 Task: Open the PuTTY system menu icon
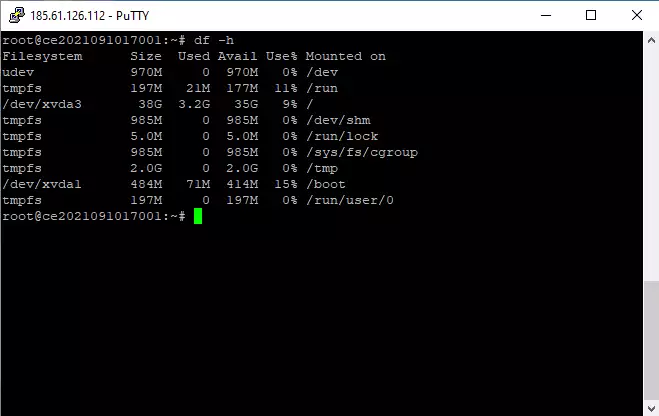[x=17, y=16]
